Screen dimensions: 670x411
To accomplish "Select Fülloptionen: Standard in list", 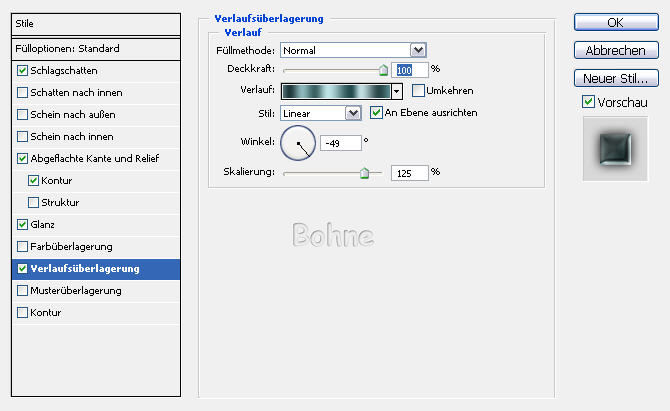I will 68,48.
